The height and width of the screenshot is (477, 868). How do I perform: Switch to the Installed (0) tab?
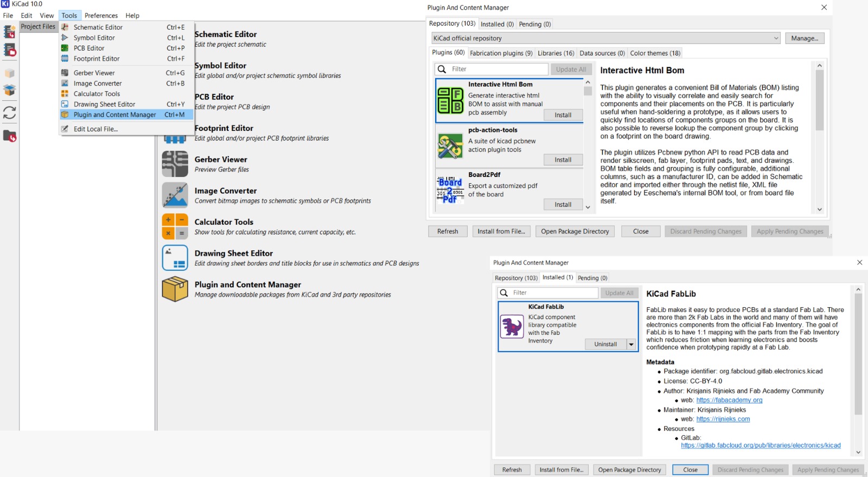click(497, 24)
